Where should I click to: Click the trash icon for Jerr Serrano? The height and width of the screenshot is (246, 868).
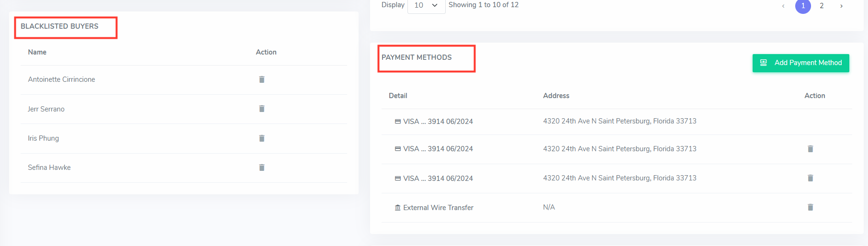tap(261, 109)
